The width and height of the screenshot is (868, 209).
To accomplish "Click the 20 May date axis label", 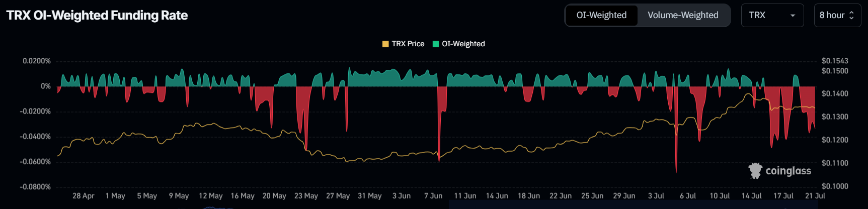I will tap(274, 196).
